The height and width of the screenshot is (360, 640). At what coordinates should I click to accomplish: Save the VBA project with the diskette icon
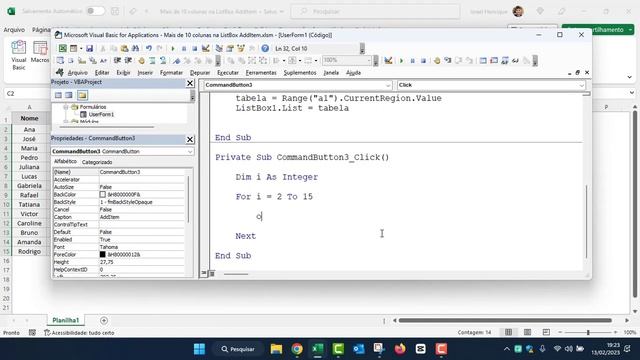click(x=89, y=49)
